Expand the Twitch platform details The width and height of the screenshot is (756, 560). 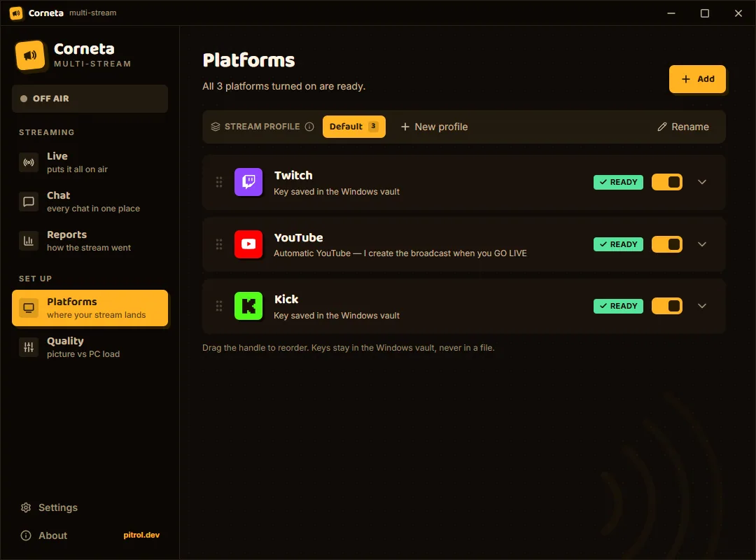pos(702,182)
